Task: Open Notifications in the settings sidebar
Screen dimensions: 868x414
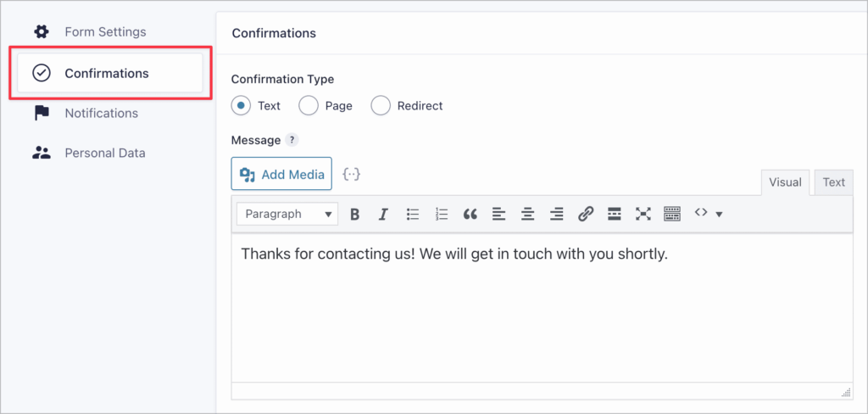Action: tap(101, 113)
